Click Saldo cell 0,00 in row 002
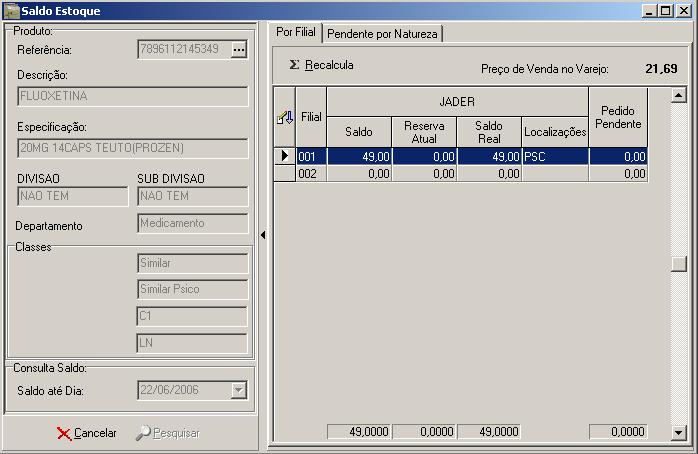 point(359,173)
